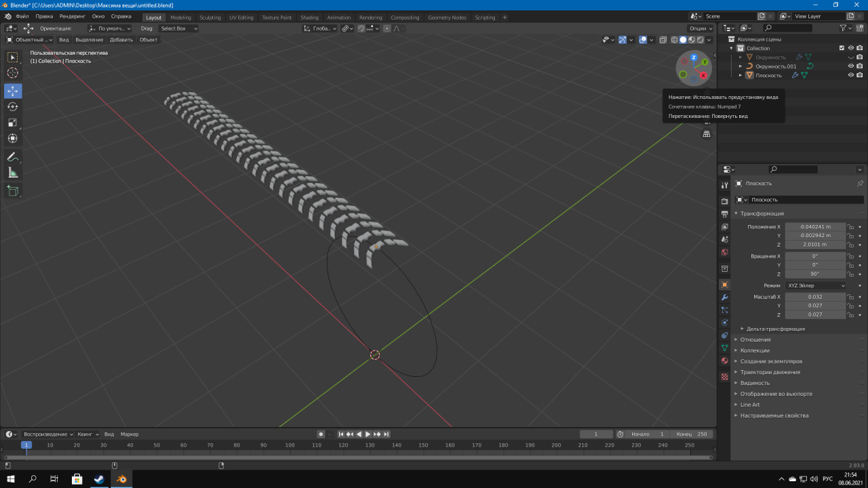This screenshot has height=488, width=868.
Task: Switch to Rendered viewport shading
Action: click(x=701, y=40)
